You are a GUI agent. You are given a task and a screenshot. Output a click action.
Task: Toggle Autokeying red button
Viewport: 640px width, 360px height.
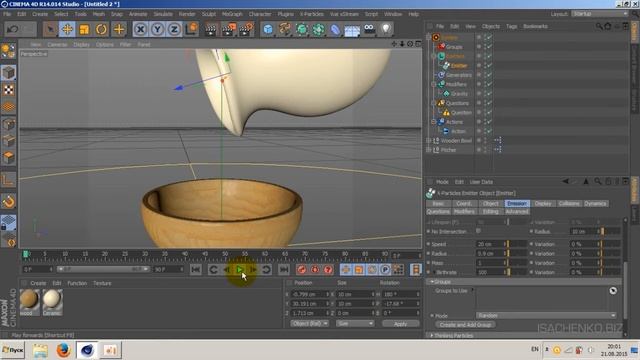point(315,269)
